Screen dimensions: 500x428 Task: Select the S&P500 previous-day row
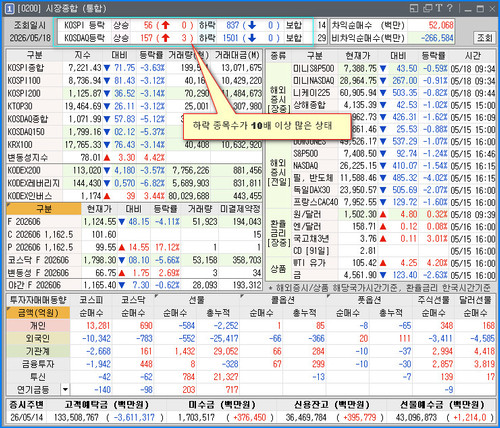[394, 154]
